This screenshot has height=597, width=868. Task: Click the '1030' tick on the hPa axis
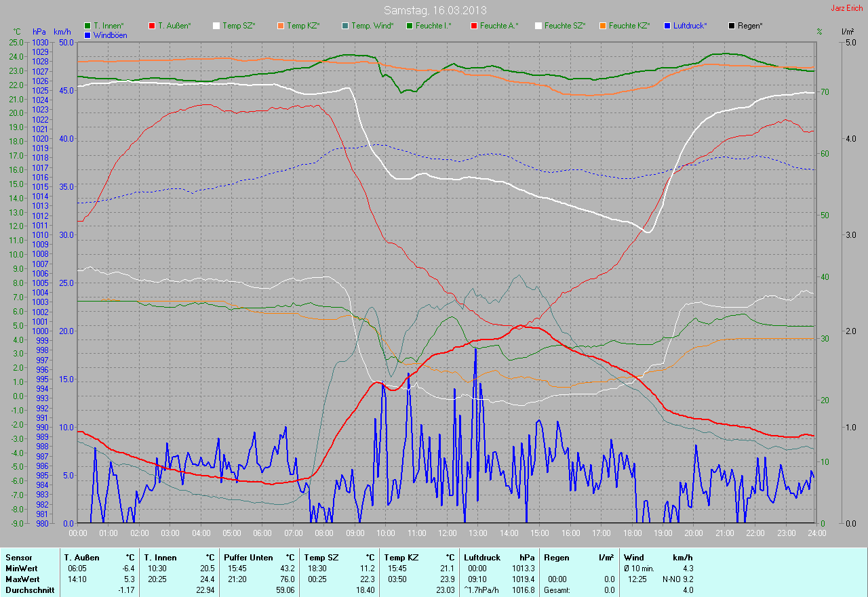pyautogui.click(x=40, y=42)
